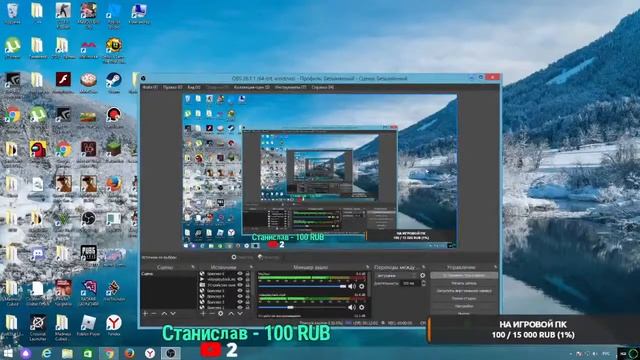Pop out the Источники dock
The width and height of the screenshot is (640, 360).
point(251,267)
